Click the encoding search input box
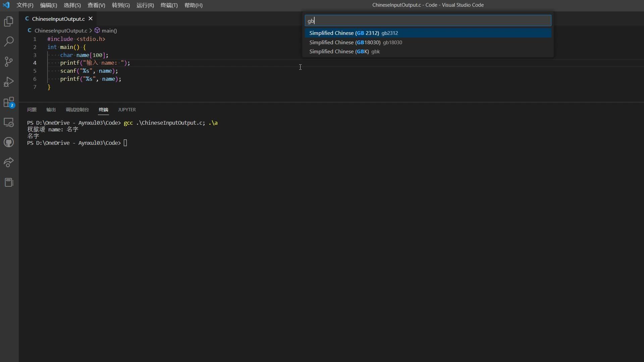Screen dimensions: 644x362 [x=428, y=20]
